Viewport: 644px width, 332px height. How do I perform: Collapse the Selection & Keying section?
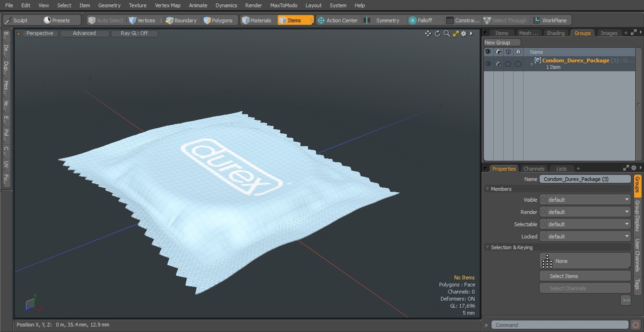click(487, 247)
